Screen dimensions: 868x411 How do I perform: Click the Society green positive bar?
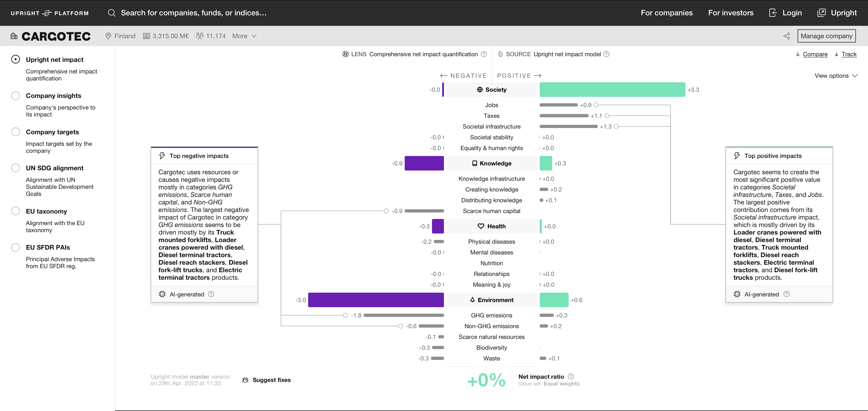[612, 90]
